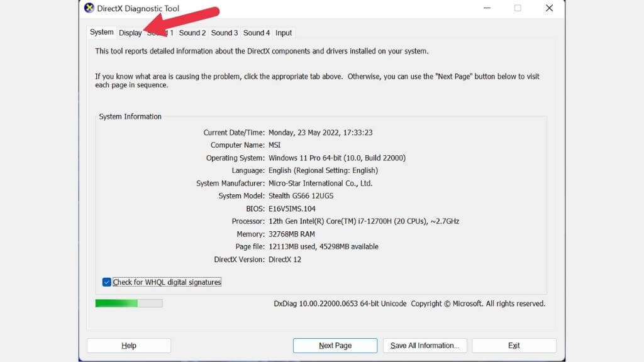Click DirectX Version value DirectX 12
The image size is (644, 362).
point(285,260)
